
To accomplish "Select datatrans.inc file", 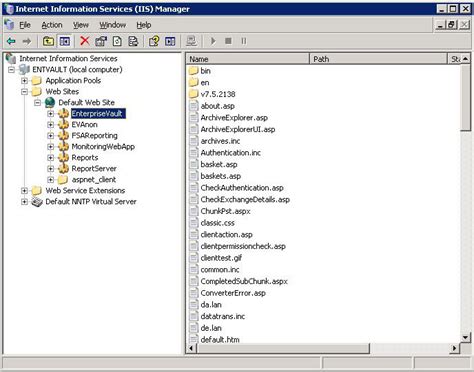I will (x=223, y=316).
